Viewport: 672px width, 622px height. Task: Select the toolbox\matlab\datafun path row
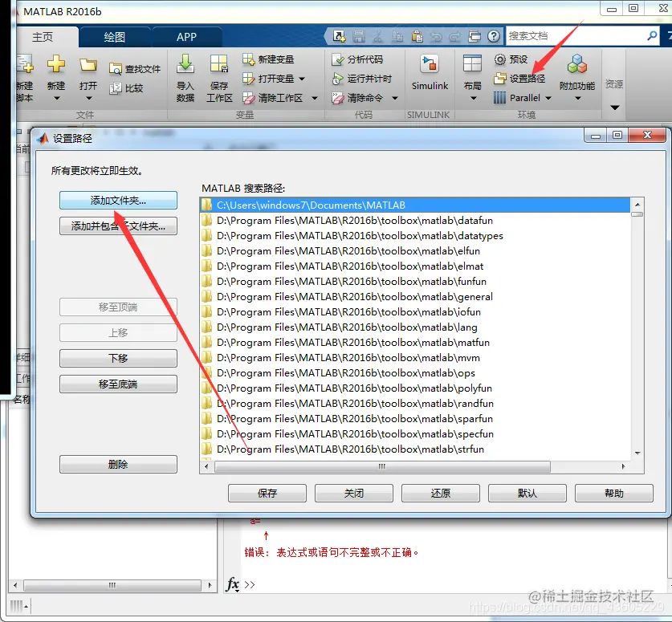coord(415,221)
